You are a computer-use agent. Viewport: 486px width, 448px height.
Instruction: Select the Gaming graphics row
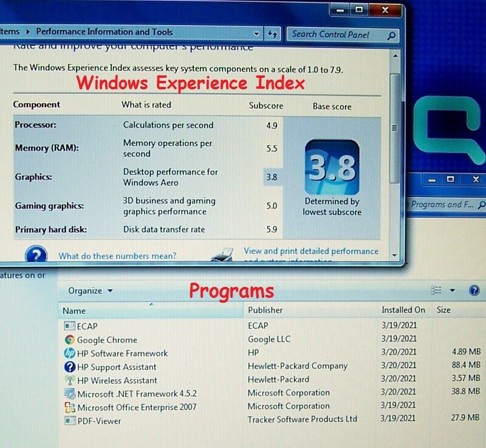coord(148,206)
